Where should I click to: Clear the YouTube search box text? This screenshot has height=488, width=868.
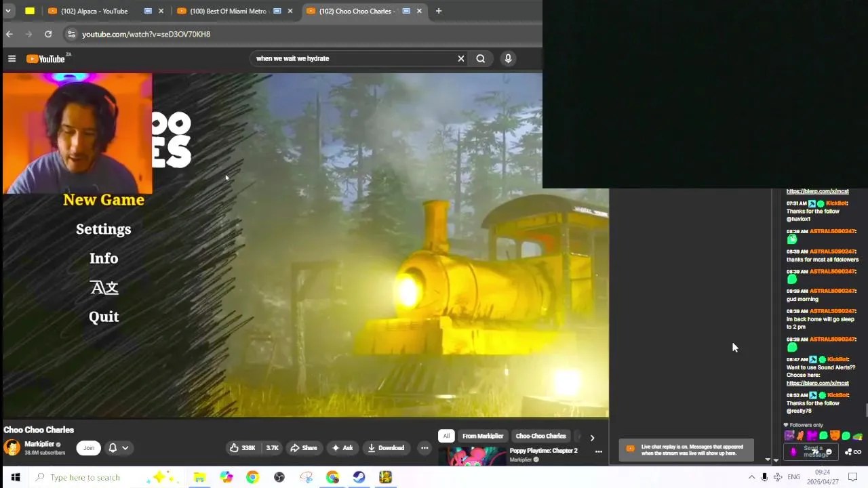[461, 58]
